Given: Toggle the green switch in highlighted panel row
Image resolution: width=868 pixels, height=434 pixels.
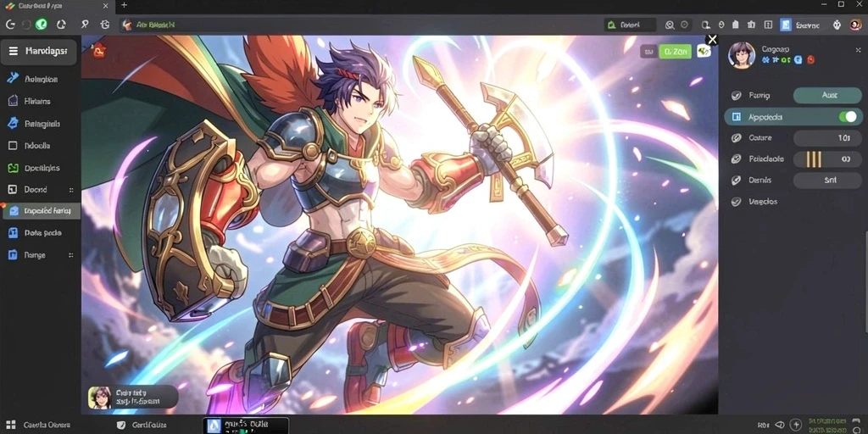Looking at the screenshot, I should [848, 117].
